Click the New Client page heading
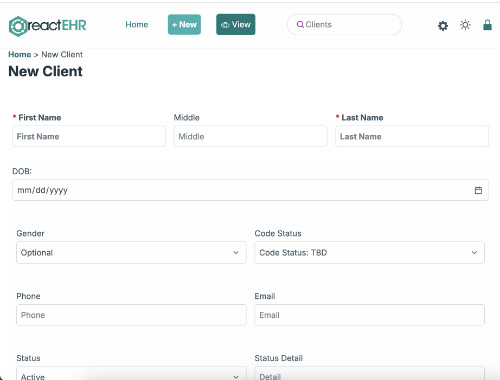Screen dimensions: 500x380 (45, 71)
